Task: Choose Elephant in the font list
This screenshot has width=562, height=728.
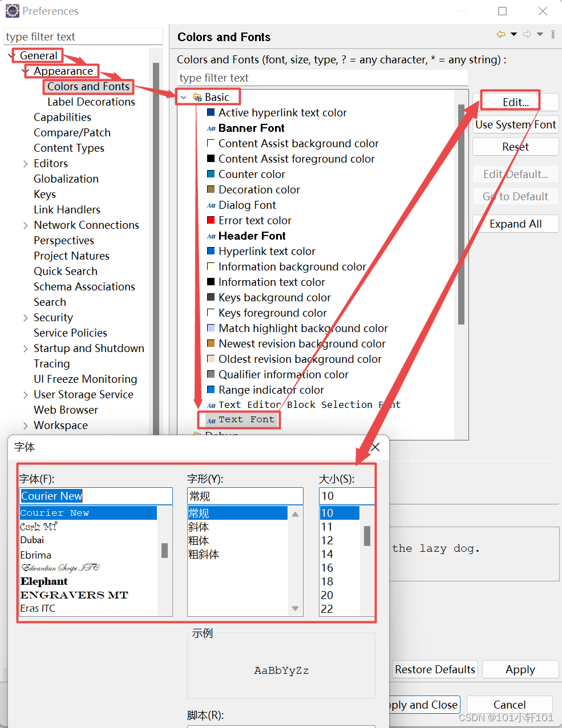Action: coord(44,581)
